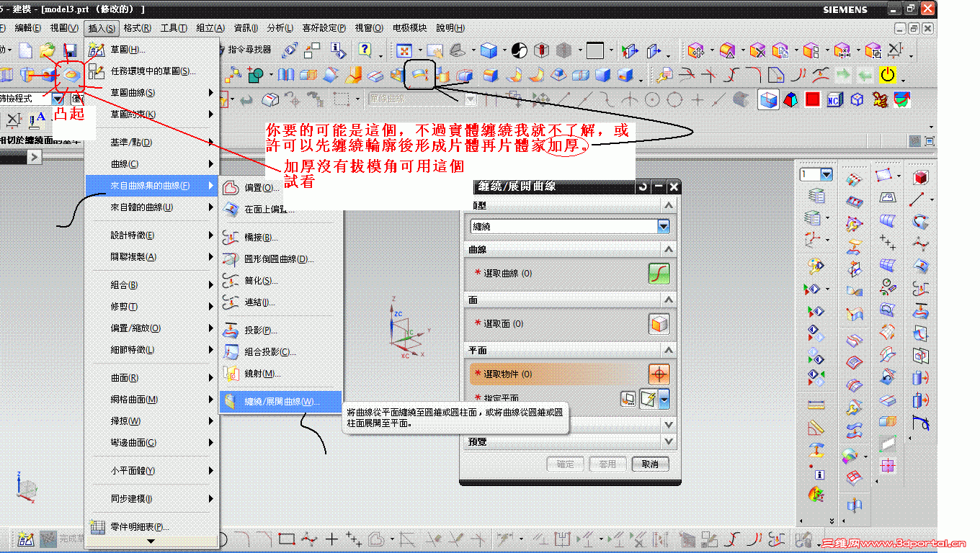Expand the 預覽 section in the dialog

pos(669,441)
